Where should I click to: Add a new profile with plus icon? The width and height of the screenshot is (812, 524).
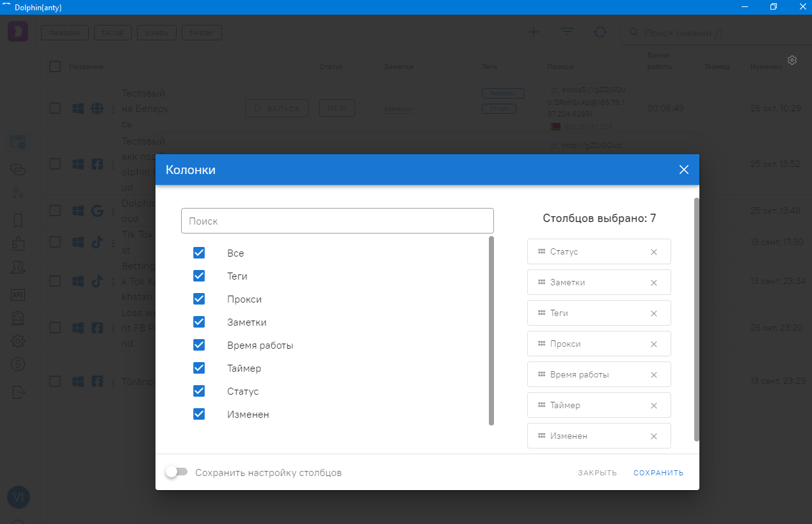534,32
